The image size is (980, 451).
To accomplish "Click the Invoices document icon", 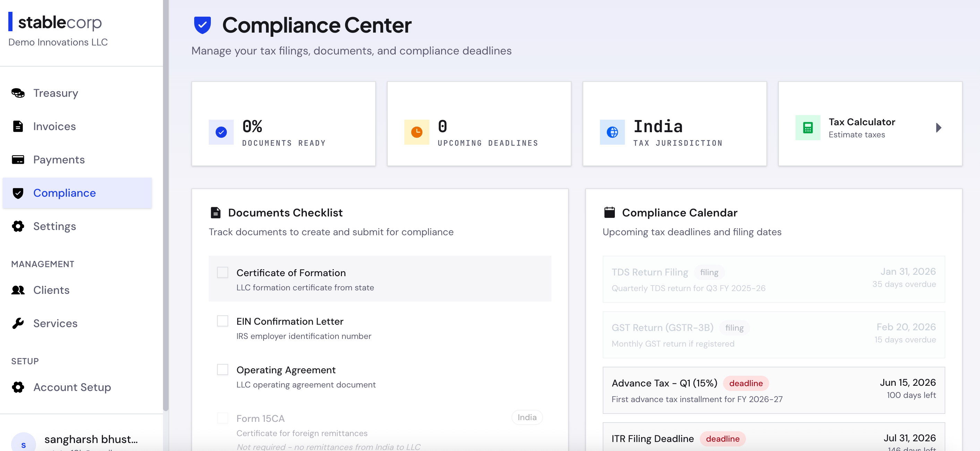I will tap(18, 126).
